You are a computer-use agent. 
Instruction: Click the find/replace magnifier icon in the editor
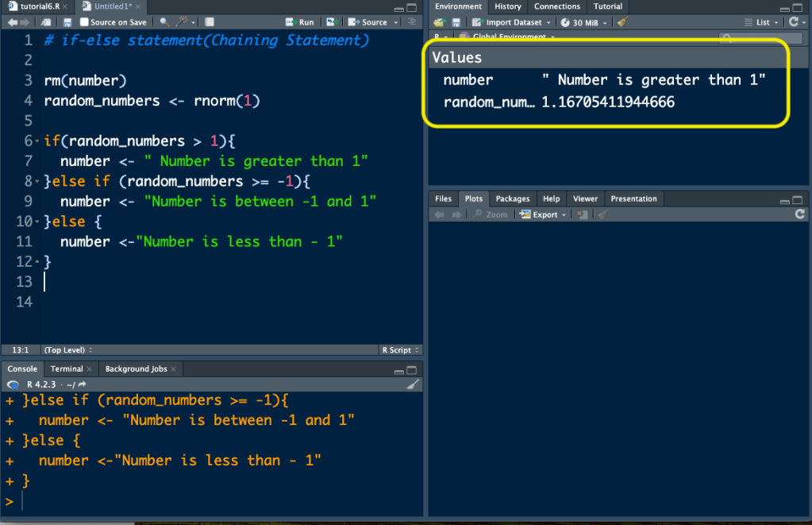point(164,22)
